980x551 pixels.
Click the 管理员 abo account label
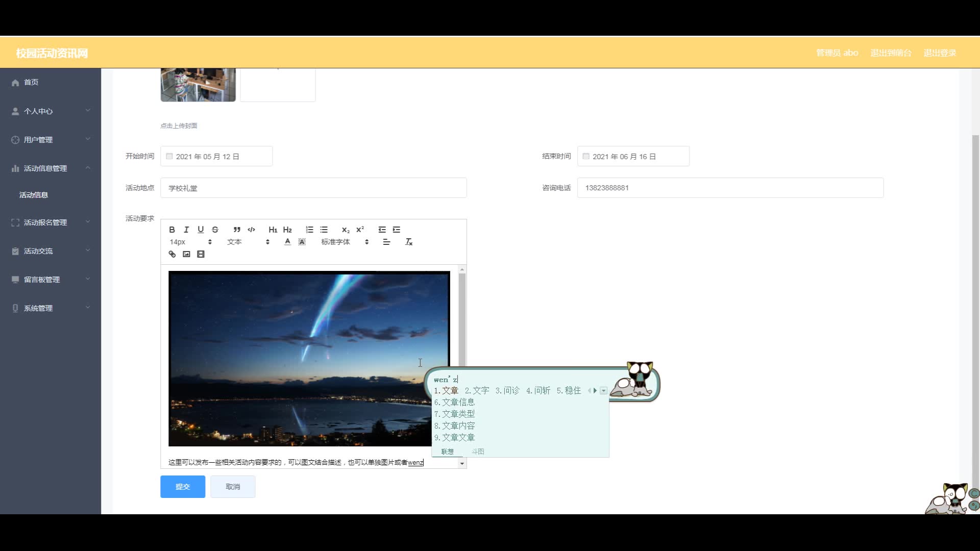click(x=837, y=53)
